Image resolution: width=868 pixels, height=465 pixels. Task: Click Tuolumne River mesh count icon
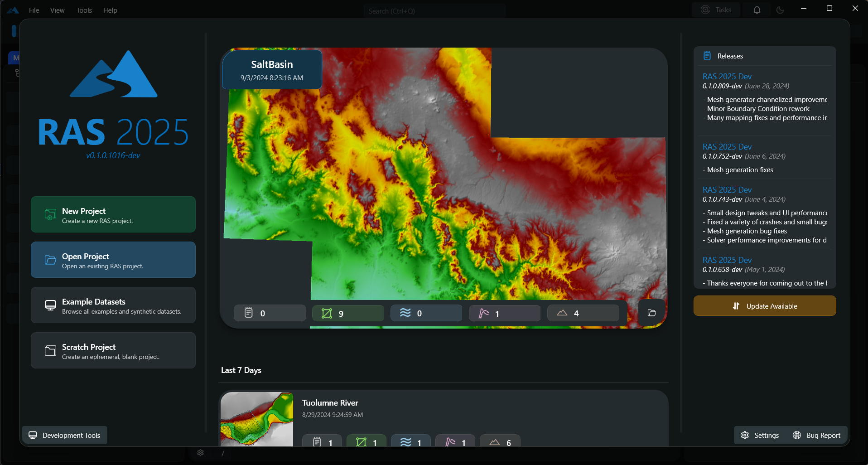361,442
